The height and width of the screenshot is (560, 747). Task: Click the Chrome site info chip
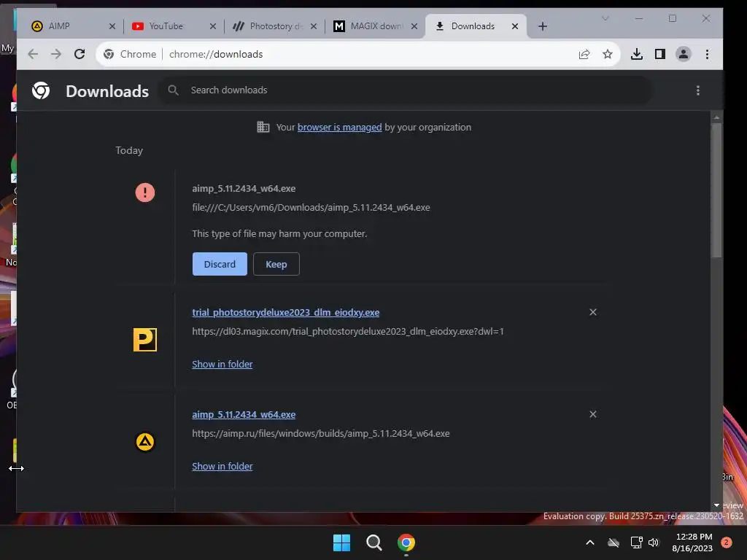coord(130,54)
